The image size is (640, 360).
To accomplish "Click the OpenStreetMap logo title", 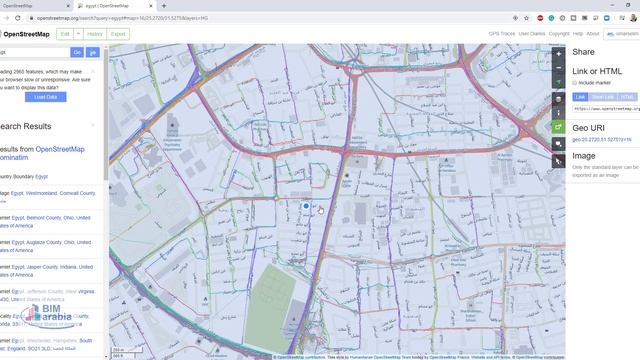I will point(26,34).
